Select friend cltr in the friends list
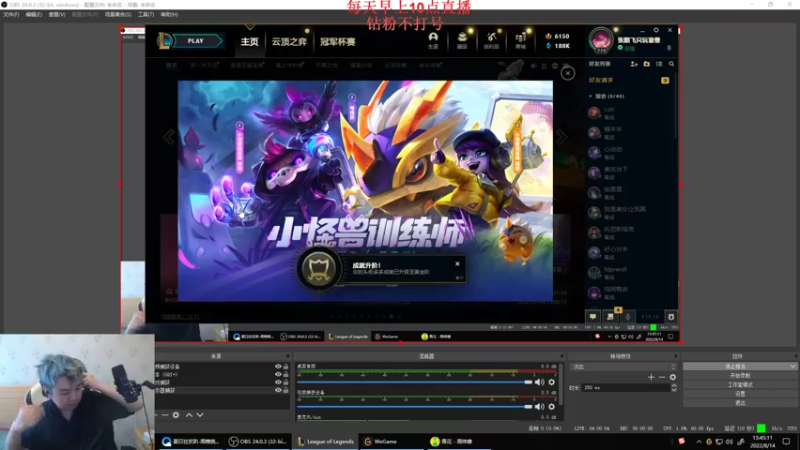 click(630, 112)
